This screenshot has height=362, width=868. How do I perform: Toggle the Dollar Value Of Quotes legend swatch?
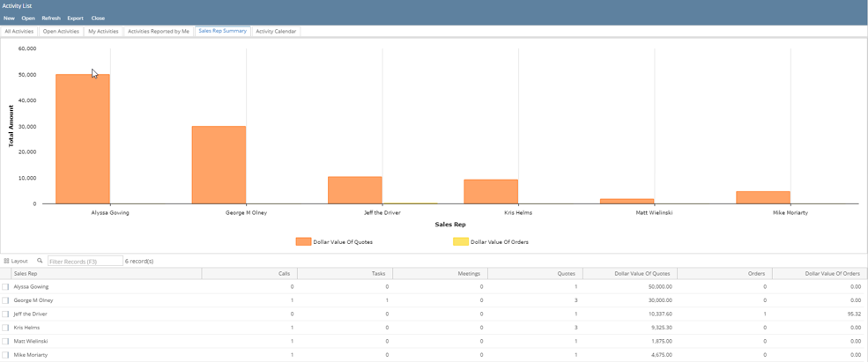pos(303,241)
